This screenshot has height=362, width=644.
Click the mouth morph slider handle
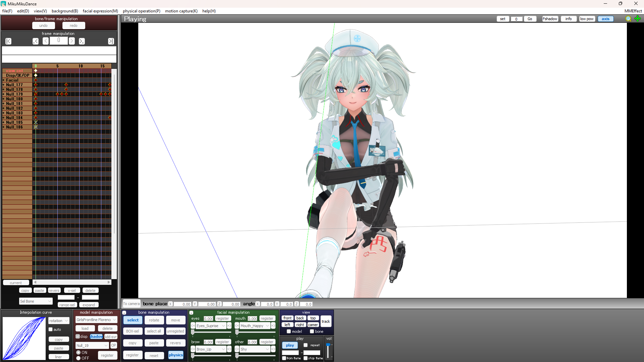pyautogui.click(x=237, y=332)
